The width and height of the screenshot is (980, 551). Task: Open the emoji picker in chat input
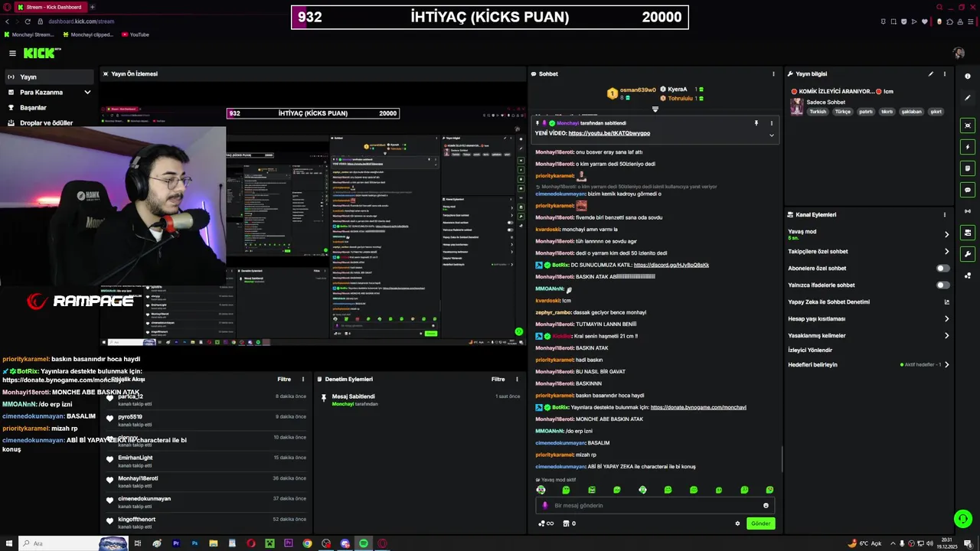[766, 505]
